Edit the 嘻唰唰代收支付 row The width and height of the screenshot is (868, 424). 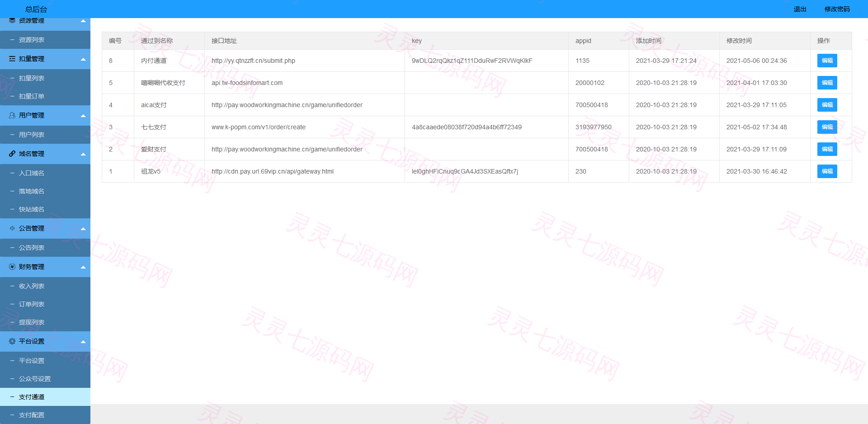[x=827, y=83]
